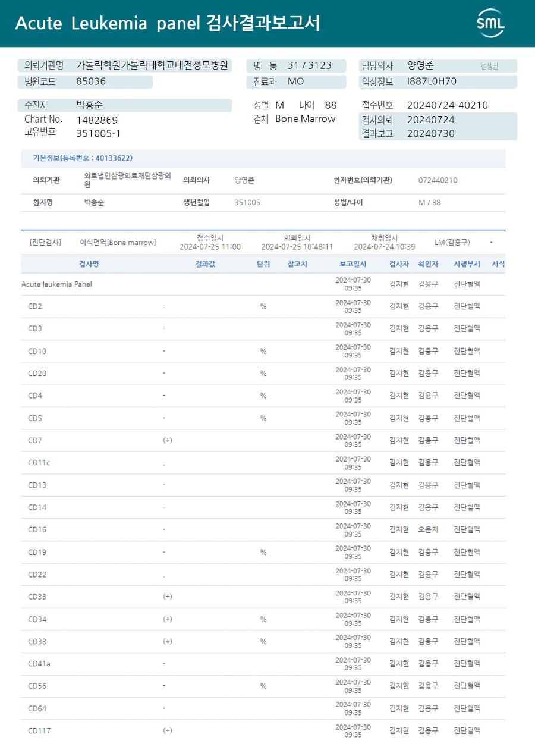Click the 'CD2' test name
The height and width of the screenshot is (756, 535).
click(35, 307)
